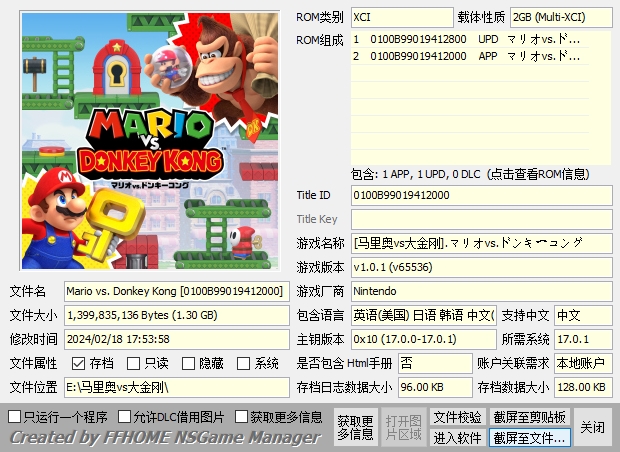Toggle 允许DLC借用图片 checkbox
Image resolution: width=620 pixels, height=452 pixels.
125,416
